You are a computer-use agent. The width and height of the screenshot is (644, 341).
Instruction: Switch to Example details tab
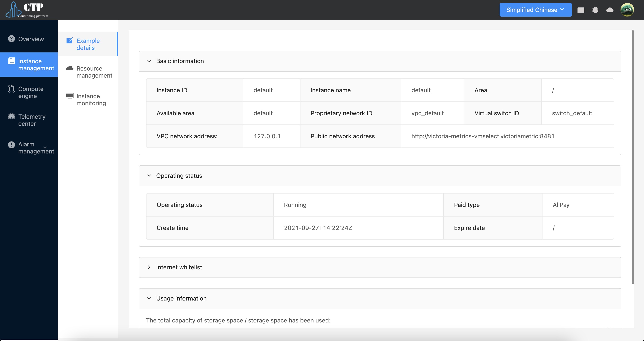point(88,44)
